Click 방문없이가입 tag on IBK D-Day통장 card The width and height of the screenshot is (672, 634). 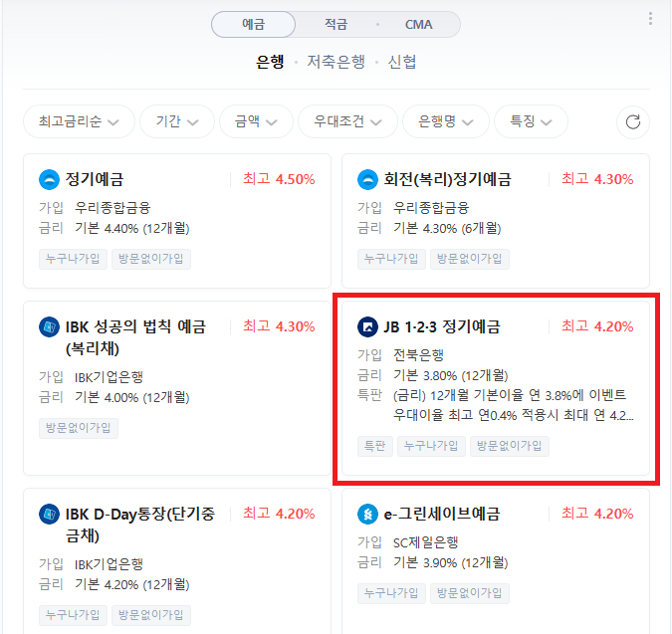(151, 615)
